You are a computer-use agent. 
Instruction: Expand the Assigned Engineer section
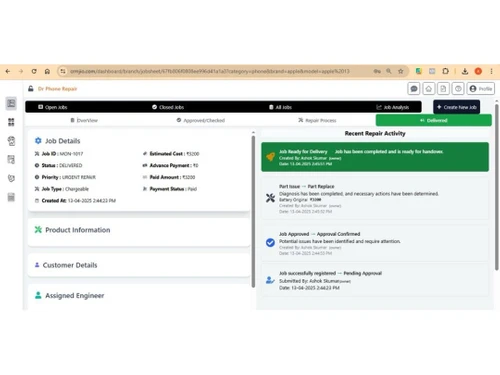tap(139, 296)
